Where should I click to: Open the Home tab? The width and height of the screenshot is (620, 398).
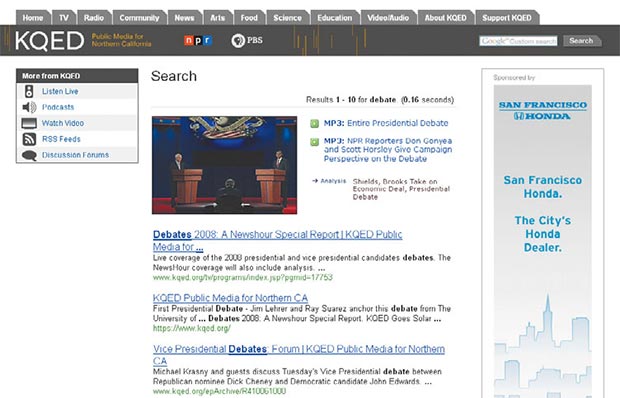[33, 18]
